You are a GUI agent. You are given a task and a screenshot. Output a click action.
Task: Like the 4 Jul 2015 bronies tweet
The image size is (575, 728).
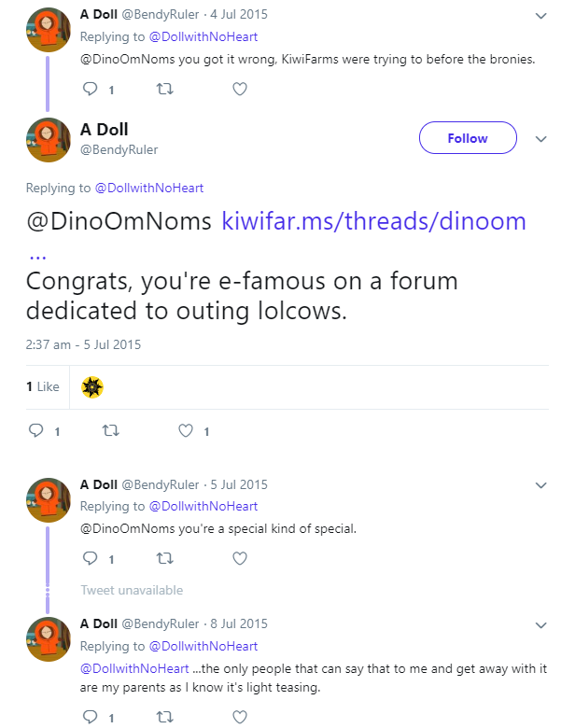click(x=240, y=89)
